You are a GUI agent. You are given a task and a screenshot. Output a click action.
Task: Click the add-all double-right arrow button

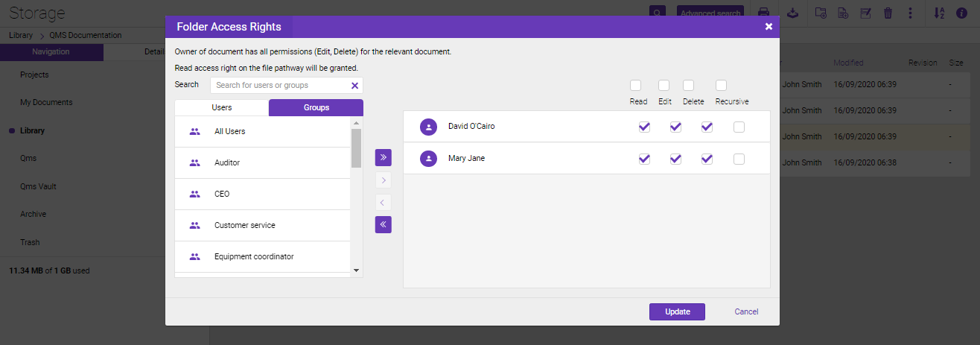point(383,157)
